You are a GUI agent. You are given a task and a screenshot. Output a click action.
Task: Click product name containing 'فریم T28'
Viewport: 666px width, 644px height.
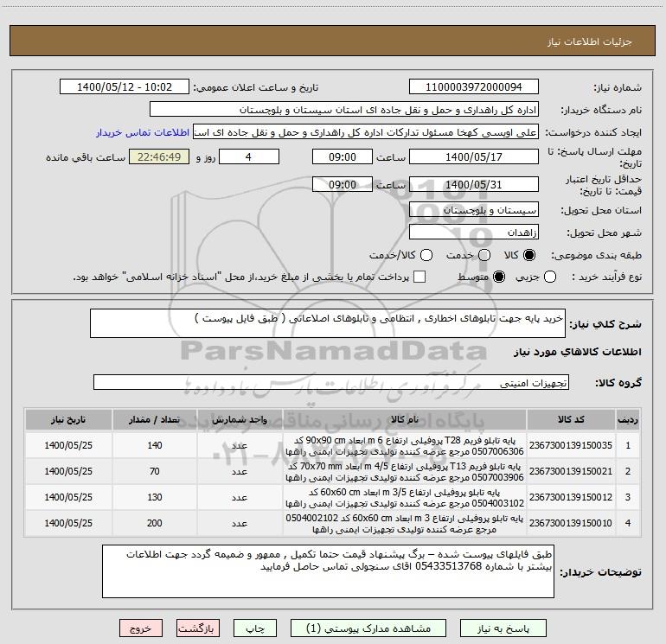pos(405,445)
